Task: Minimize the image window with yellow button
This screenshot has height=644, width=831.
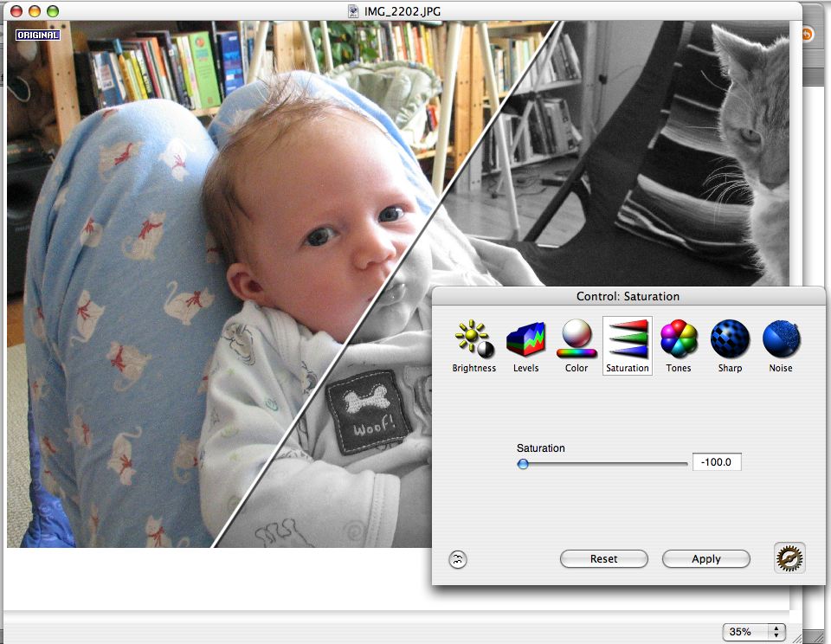Action: click(35, 11)
